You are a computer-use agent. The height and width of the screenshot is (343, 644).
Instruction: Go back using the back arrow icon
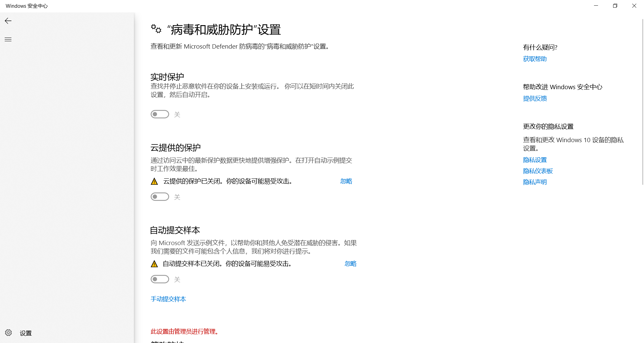click(8, 21)
